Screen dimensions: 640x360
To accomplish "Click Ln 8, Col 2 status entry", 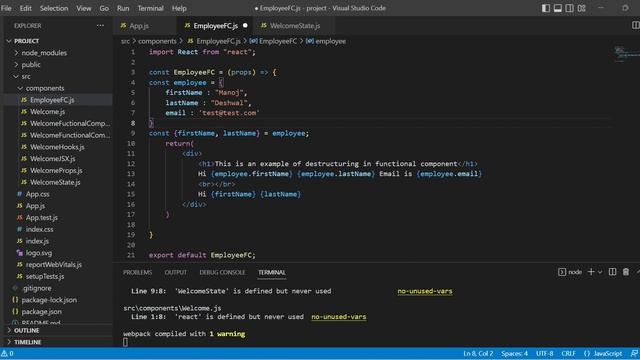I will [478, 353].
